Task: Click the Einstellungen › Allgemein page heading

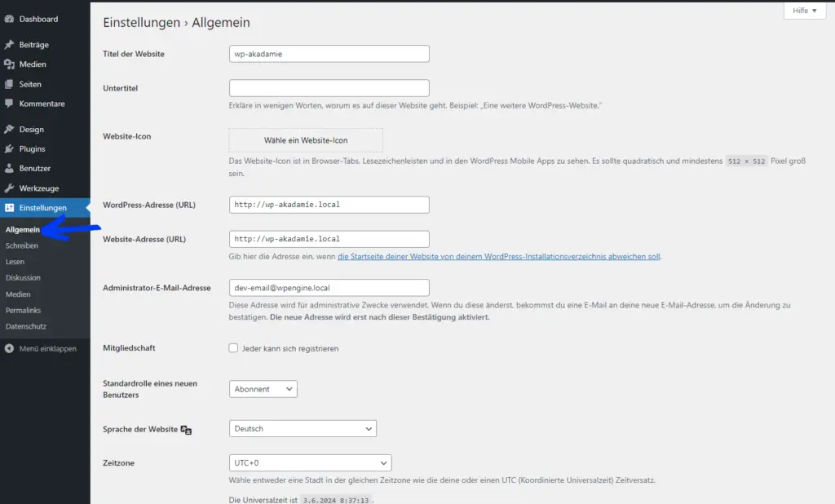Action: pyautogui.click(x=176, y=22)
